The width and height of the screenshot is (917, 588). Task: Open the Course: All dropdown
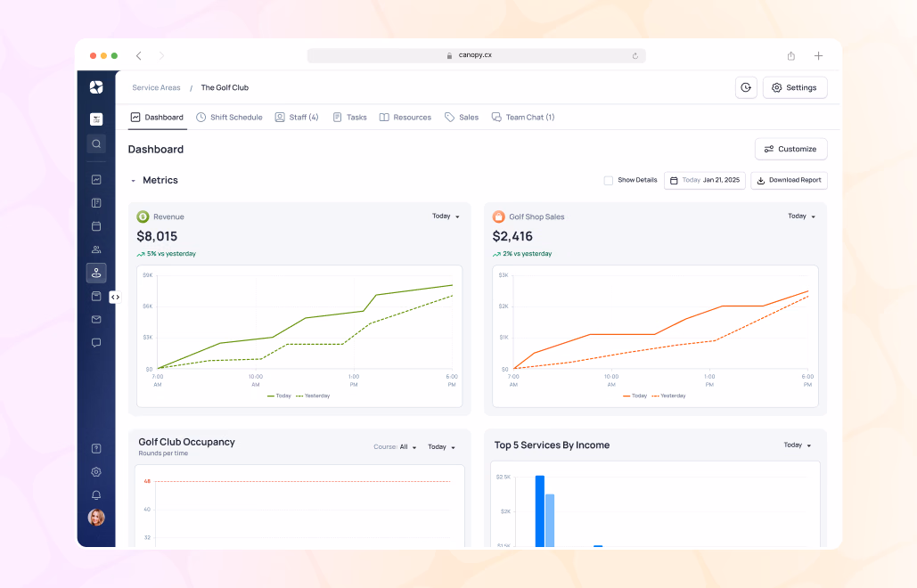click(x=396, y=447)
